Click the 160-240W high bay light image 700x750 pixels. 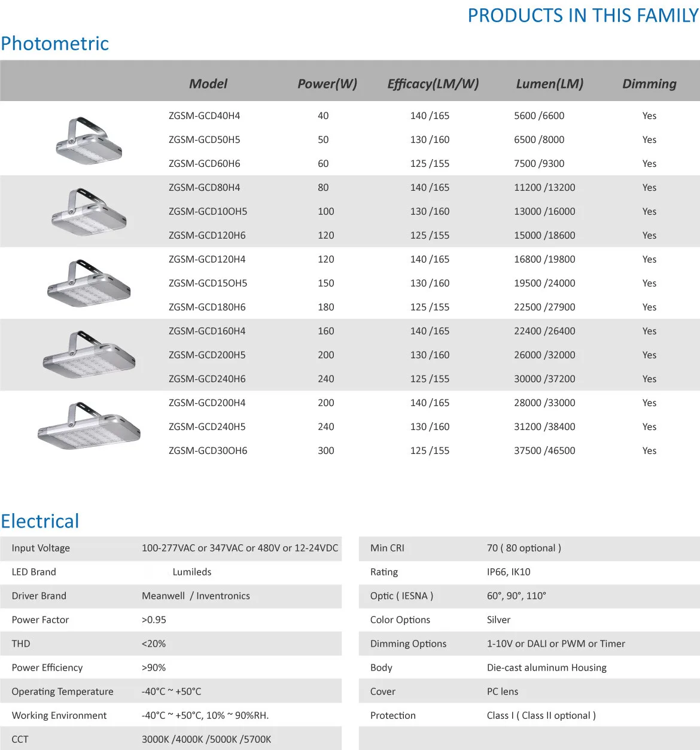click(x=89, y=355)
